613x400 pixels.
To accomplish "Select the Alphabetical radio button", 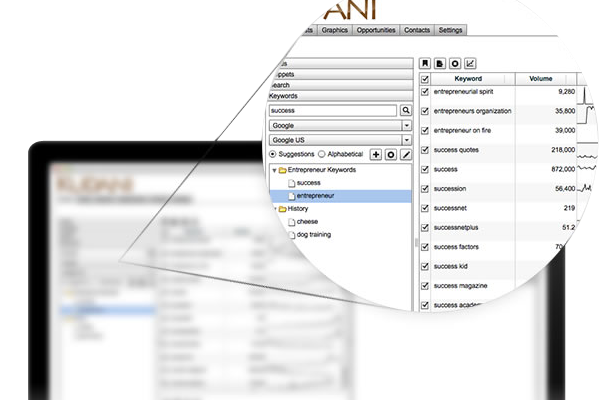I will pyautogui.click(x=321, y=154).
